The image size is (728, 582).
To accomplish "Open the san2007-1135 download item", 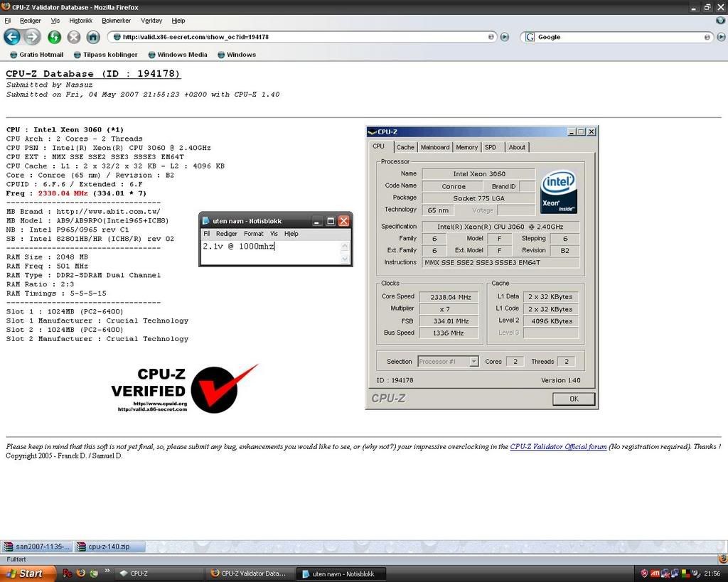I will 37,546.
